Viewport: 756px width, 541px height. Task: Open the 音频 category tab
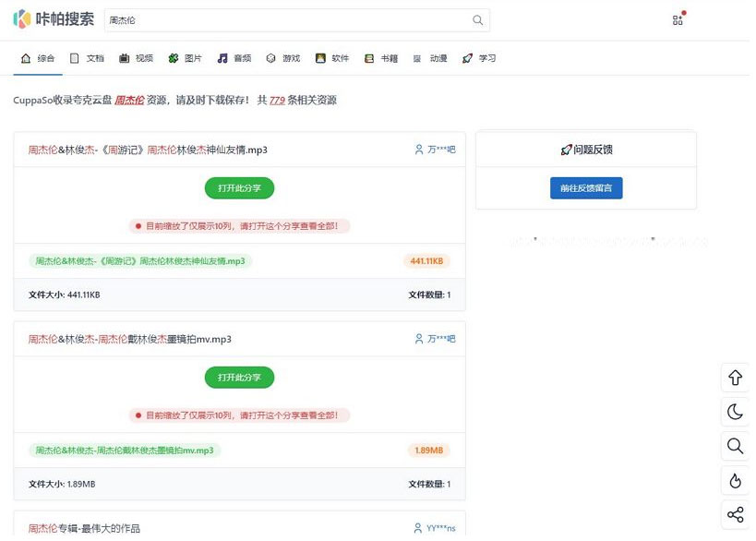pyautogui.click(x=234, y=58)
